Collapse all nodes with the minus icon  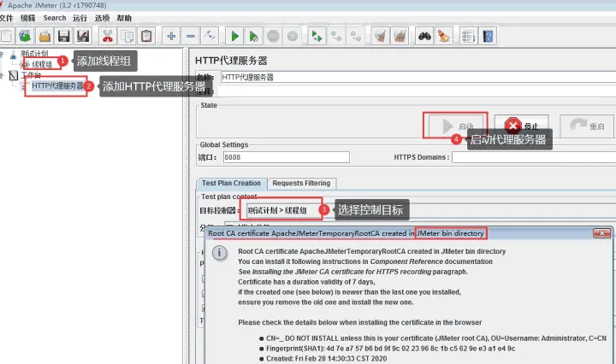(x=191, y=36)
